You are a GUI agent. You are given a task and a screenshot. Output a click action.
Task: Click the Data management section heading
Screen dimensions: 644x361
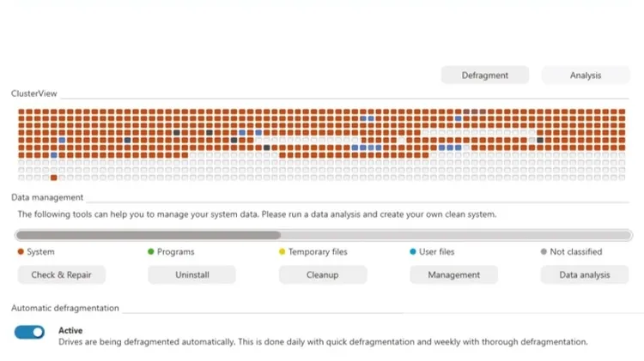click(44, 197)
